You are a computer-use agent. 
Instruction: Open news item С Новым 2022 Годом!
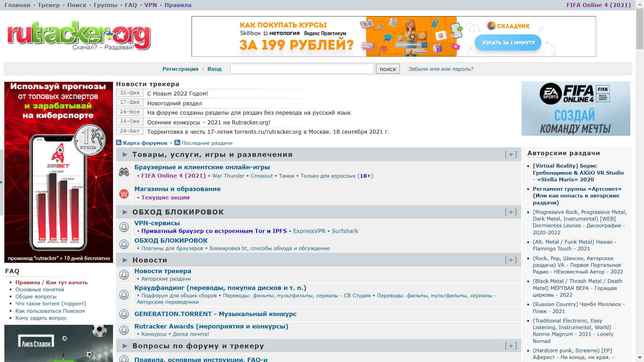[177, 94]
